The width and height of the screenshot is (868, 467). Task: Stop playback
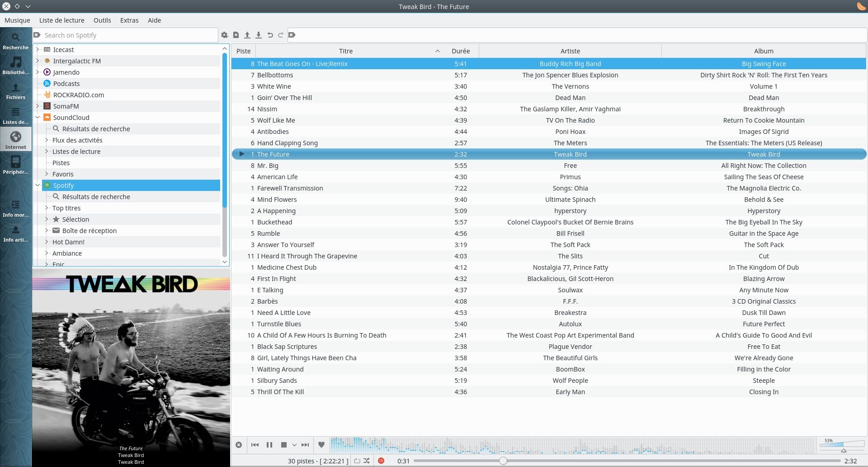(284, 445)
